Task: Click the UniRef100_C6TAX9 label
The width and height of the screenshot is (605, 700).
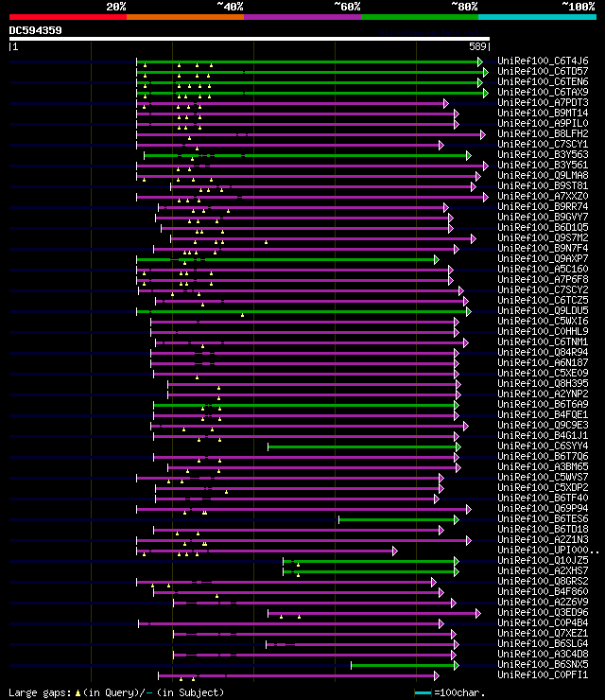Action: point(543,92)
